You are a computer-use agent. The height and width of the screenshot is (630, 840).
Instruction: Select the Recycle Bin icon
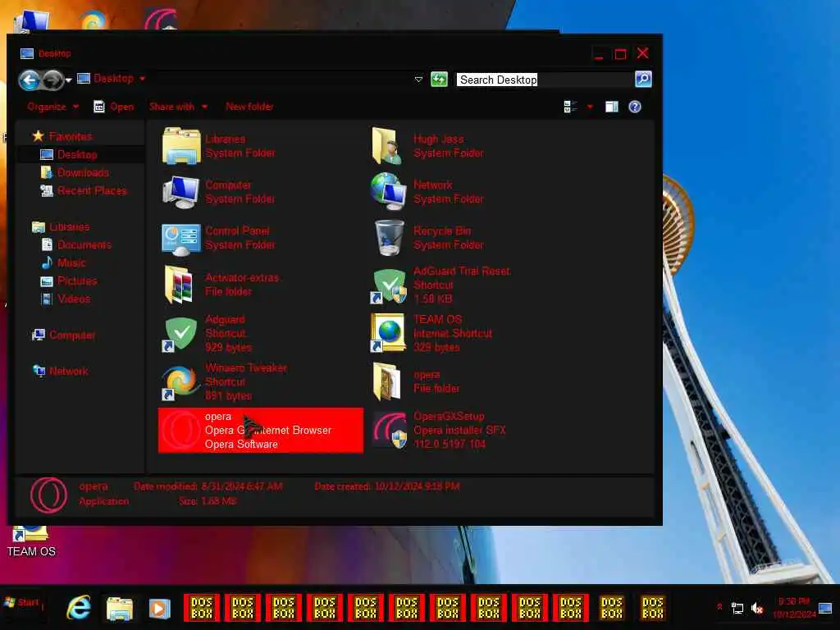tap(390, 237)
